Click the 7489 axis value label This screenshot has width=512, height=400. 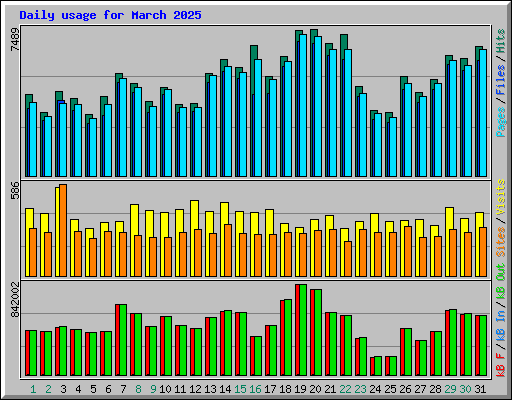pyautogui.click(x=15, y=39)
